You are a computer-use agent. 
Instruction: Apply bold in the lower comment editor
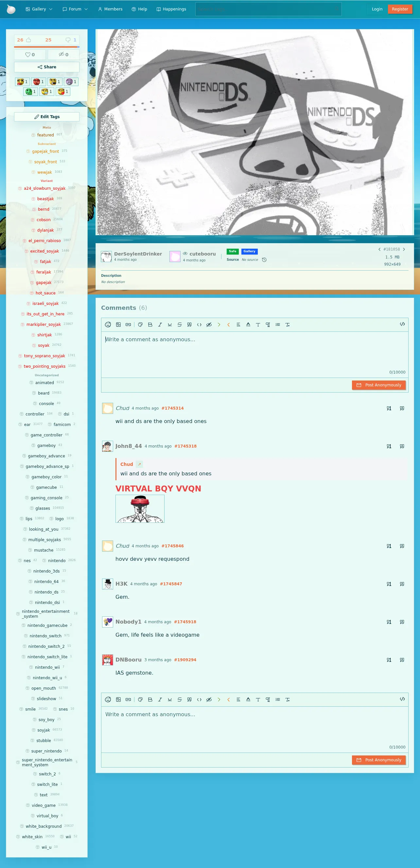tap(150, 700)
